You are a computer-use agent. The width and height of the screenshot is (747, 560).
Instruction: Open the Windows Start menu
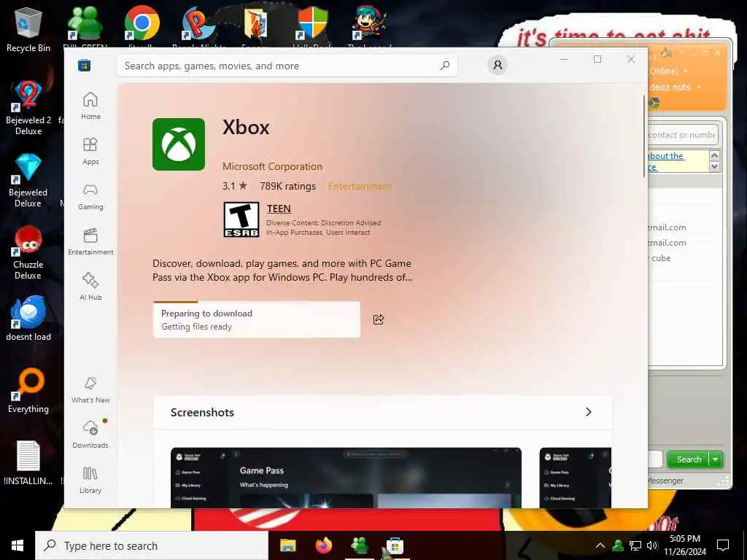click(18, 545)
